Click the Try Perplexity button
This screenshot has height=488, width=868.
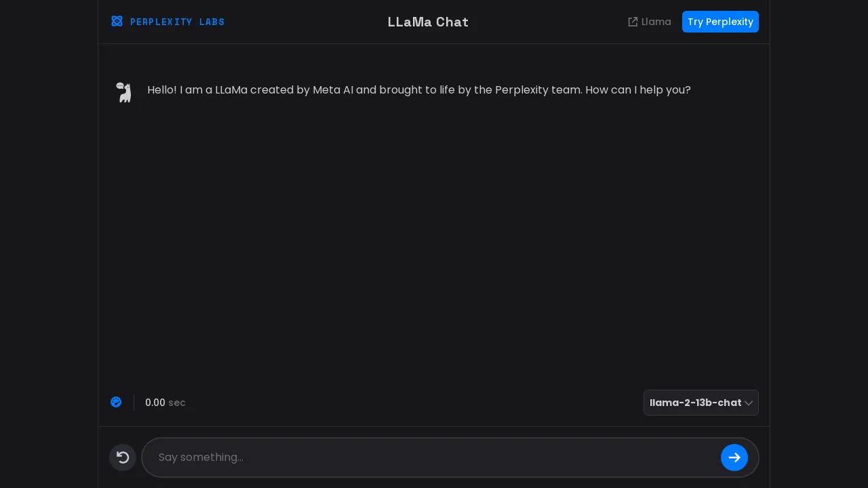coord(720,22)
